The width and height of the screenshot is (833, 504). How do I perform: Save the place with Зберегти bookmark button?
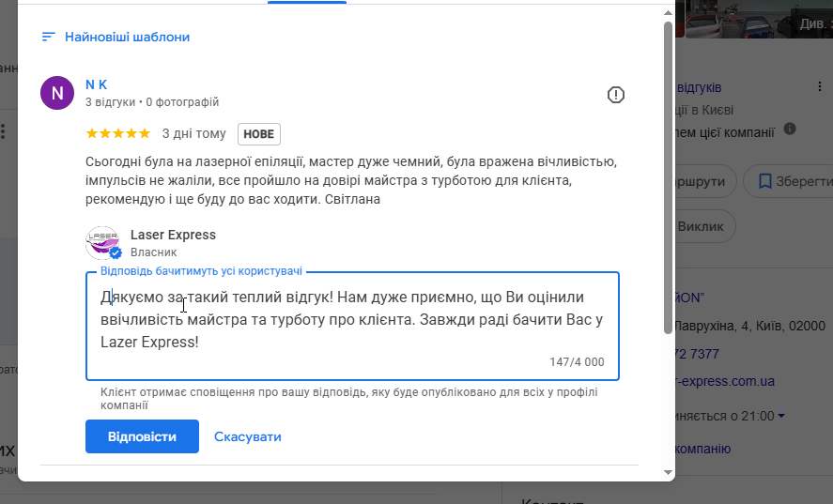point(789,181)
